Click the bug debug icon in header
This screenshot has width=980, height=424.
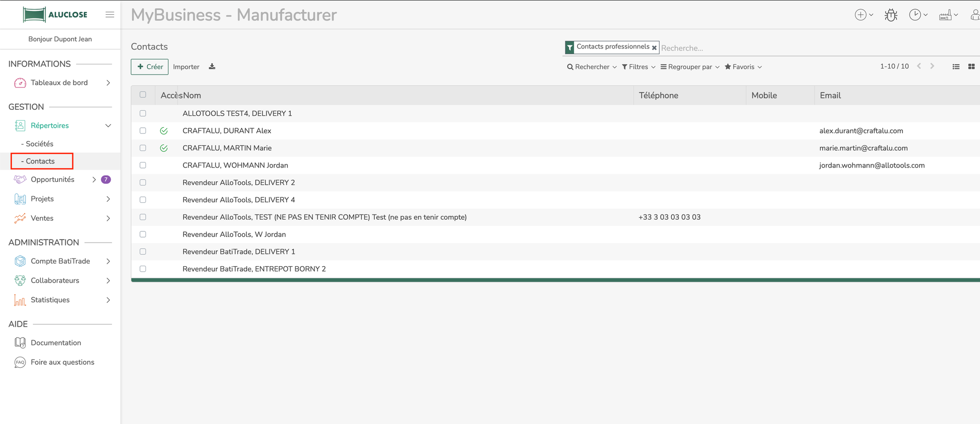pos(891,15)
